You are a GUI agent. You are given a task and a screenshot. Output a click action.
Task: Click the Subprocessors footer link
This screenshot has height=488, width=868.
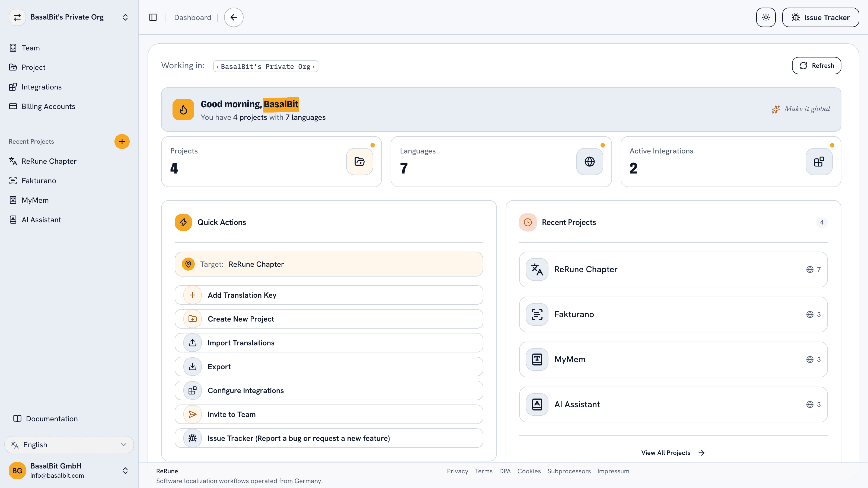point(569,471)
